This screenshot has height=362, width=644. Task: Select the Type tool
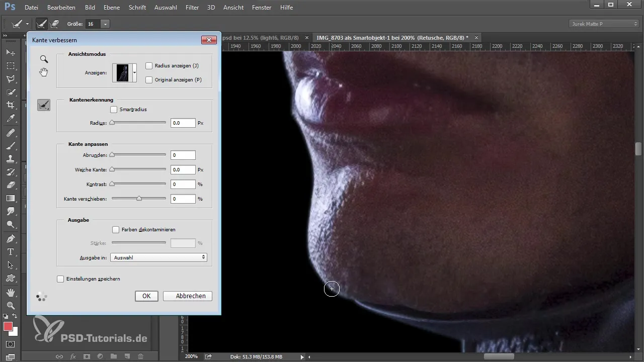(x=11, y=251)
